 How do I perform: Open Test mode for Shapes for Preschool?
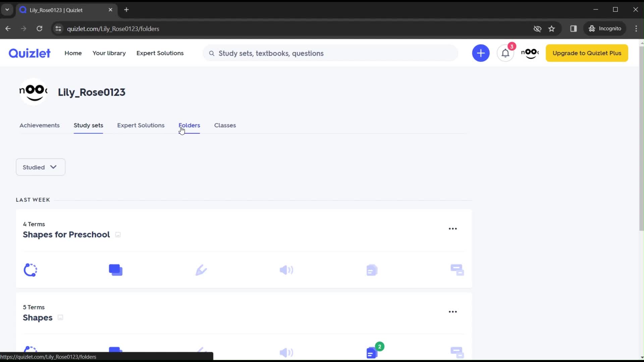coord(372,270)
